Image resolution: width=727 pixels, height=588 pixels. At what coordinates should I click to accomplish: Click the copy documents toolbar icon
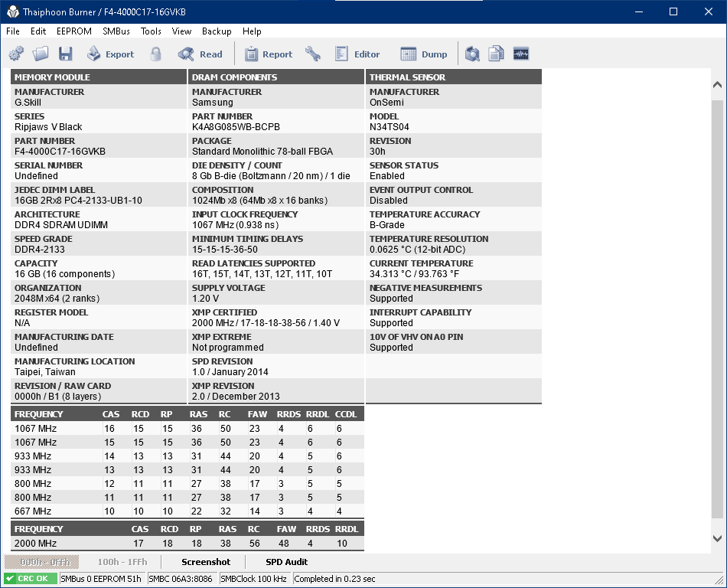496,54
